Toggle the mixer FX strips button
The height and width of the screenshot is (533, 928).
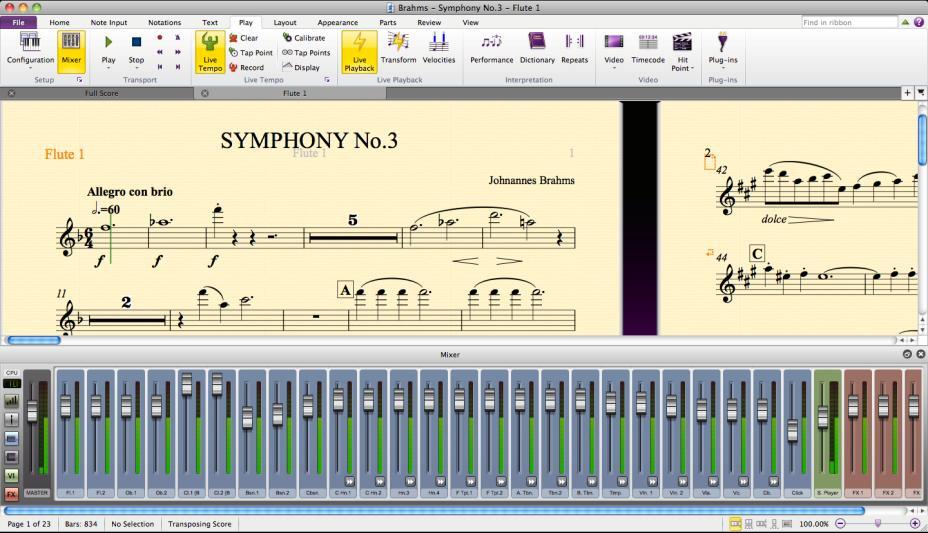pyautogui.click(x=11, y=493)
